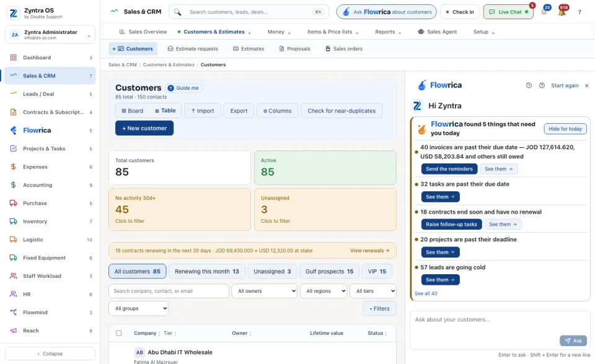Open Fixed Equipment sidebar icon
This screenshot has height=364, width=595.
point(13,258)
